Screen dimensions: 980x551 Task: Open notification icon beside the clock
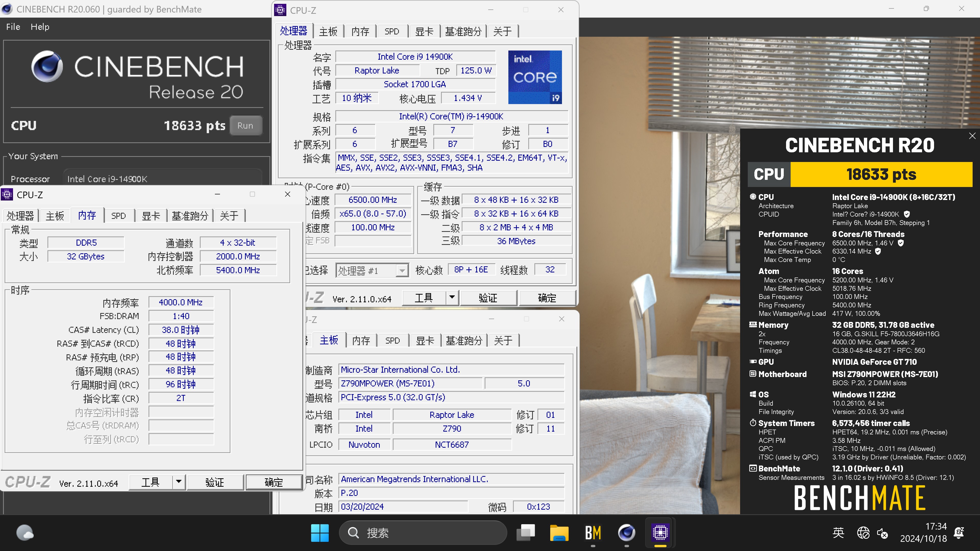pyautogui.click(x=959, y=532)
